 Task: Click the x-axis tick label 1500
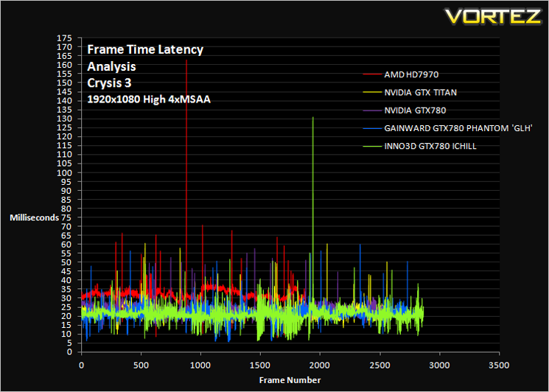pos(260,365)
